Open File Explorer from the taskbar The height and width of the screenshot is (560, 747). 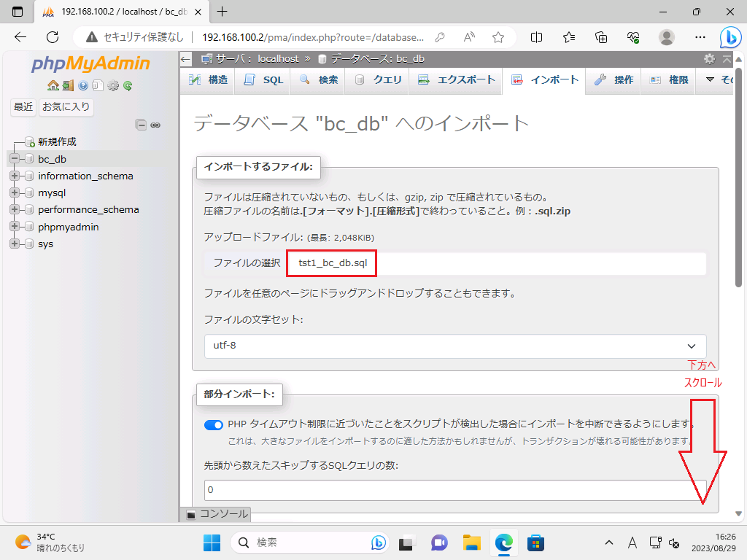click(x=472, y=542)
